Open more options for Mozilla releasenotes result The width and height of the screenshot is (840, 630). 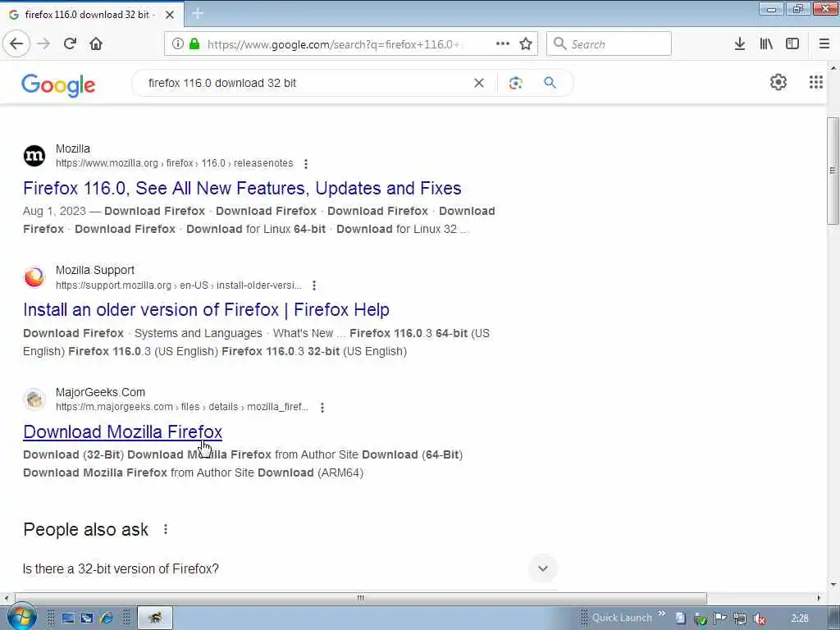pyautogui.click(x=306, y=164)
